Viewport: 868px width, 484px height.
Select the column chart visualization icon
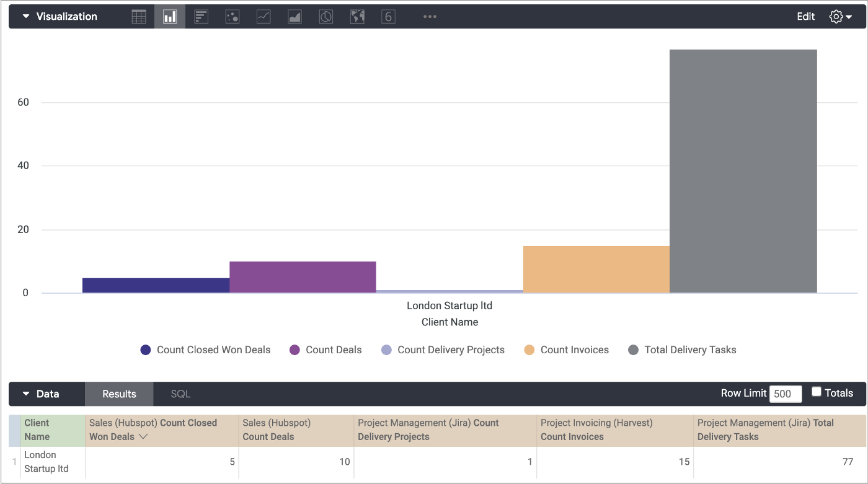point(170,17)
